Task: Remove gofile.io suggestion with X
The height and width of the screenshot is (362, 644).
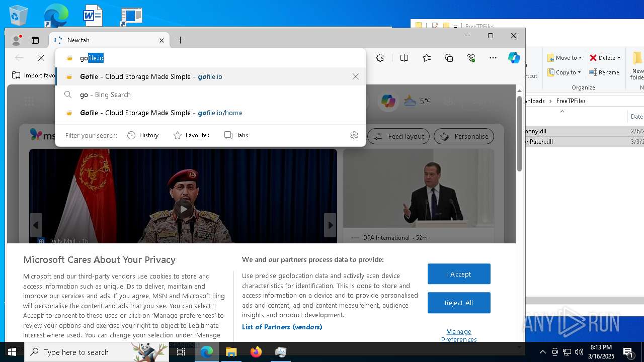Action: pos(356,76)
